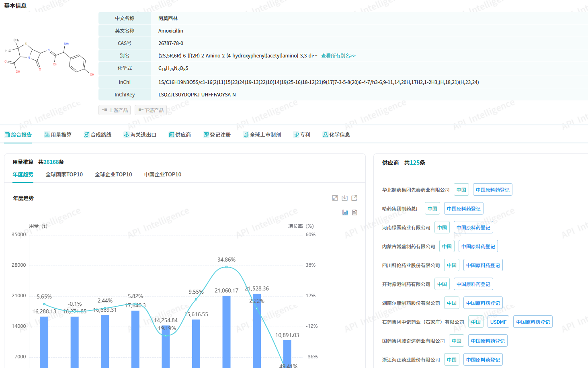
Task: Switch to 全球国家TOP10 sub-tab
Action: (x=64, y=174)
